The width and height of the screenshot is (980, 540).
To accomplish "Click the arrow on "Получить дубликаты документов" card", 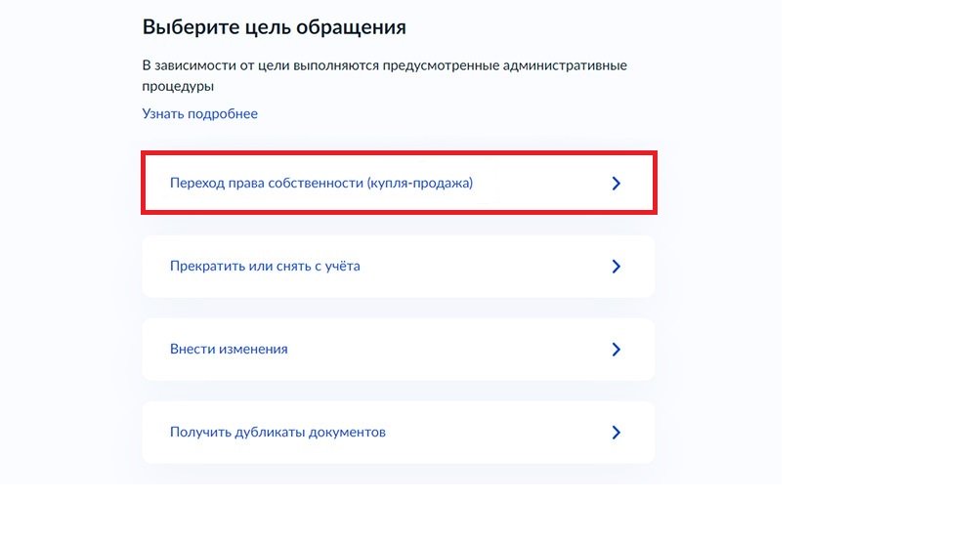I will click(x=616, y=432).
